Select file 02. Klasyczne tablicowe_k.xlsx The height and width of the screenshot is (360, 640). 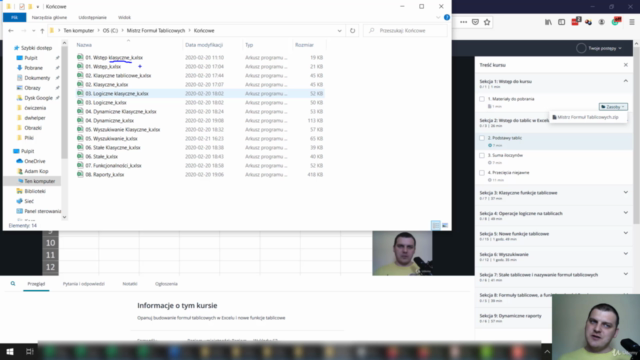pos(118,76)
